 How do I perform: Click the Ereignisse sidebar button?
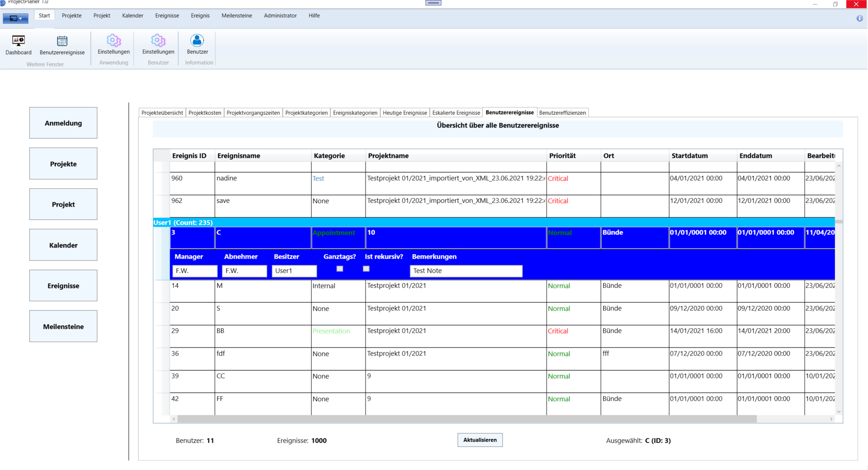coord(63,286)
